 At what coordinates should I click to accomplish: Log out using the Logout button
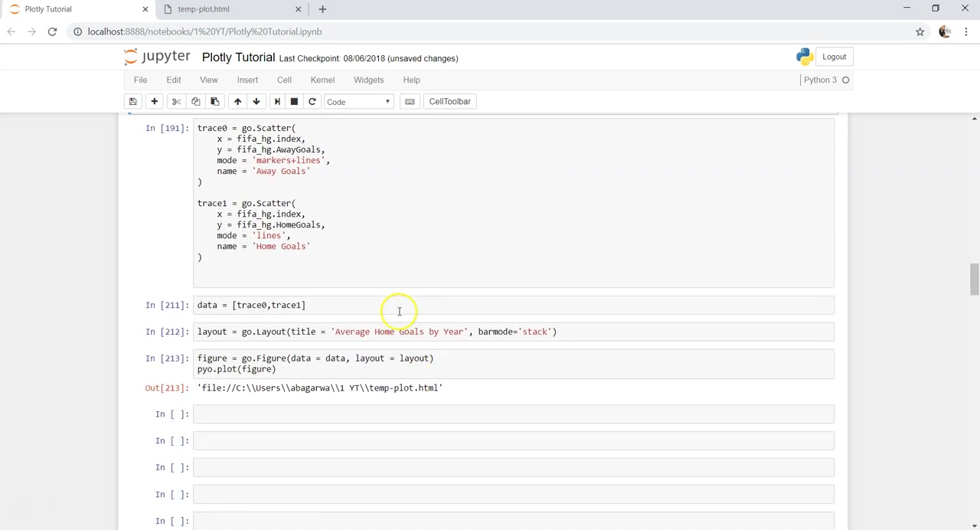coord(834,57)
